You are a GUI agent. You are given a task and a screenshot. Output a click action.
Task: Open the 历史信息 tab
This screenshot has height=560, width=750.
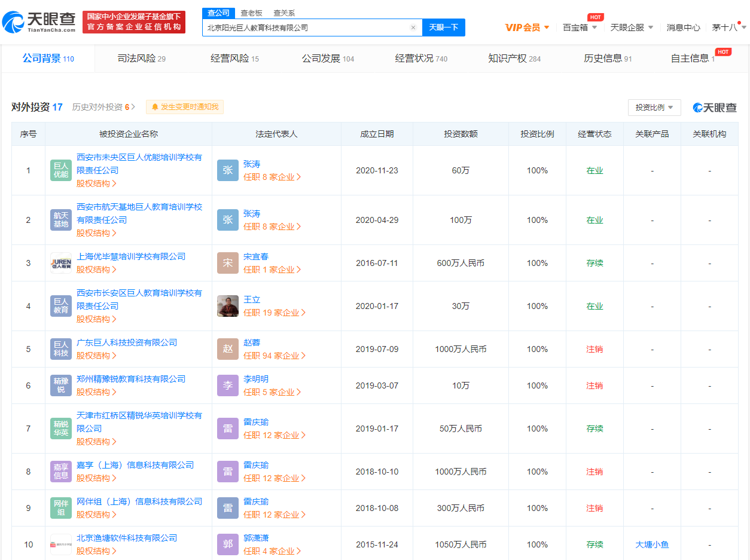(x=608, y=59)
